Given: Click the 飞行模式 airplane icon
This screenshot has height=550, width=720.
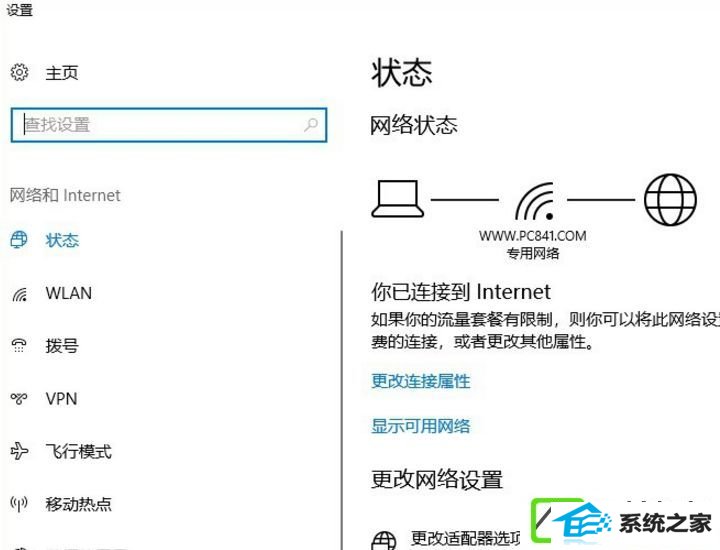Looking at the screenshot, I should click(x=19, y=451).
